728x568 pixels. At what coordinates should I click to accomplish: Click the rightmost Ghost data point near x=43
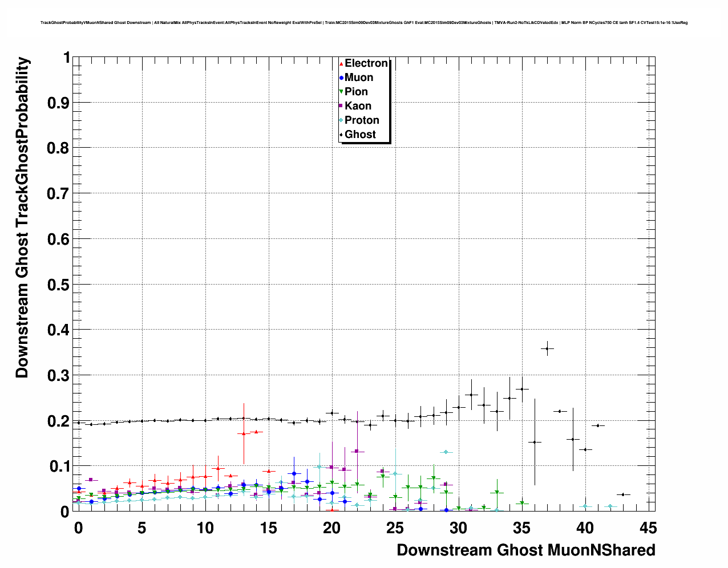point(623,494)
